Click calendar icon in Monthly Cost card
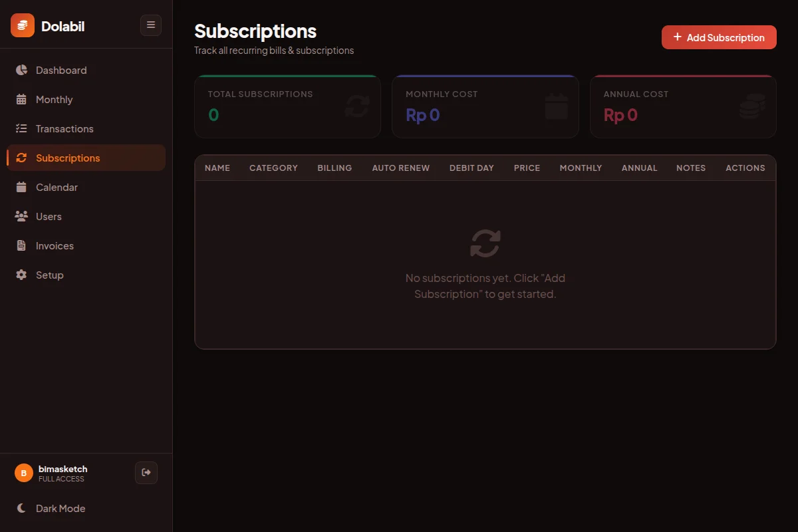This screenshot has width=798, height=532. 556,106
